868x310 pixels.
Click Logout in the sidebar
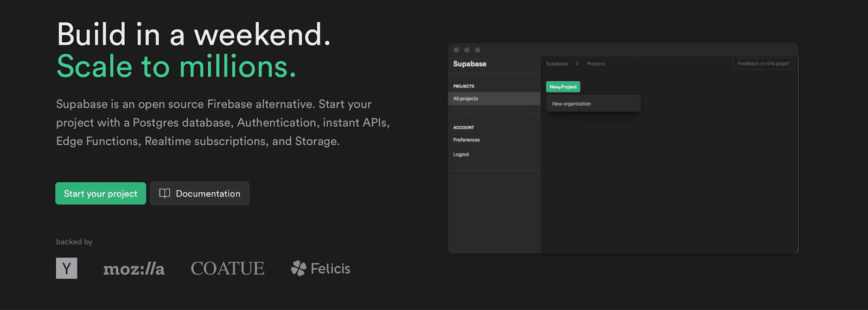pos(461,154)
